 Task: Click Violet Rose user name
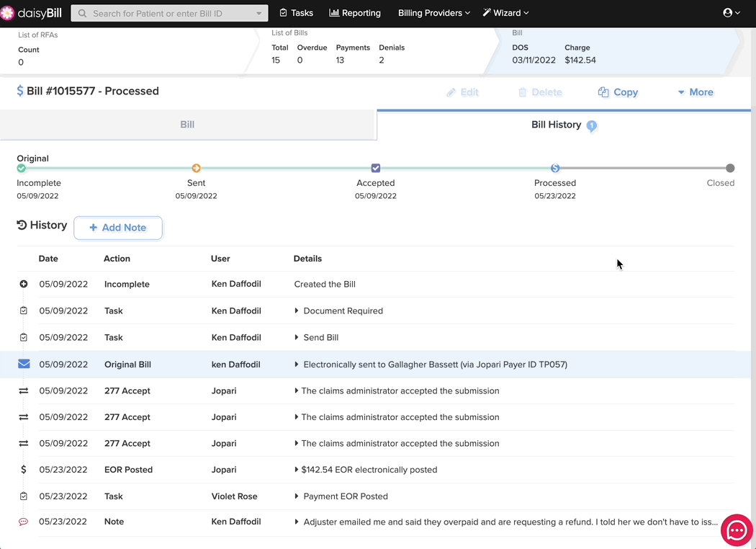click(x=234, y=496)
